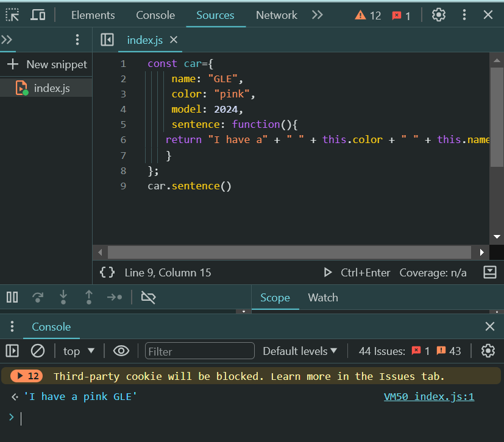Toggle the device emulation toolbar
504x442 pixels.
(38, 15)
